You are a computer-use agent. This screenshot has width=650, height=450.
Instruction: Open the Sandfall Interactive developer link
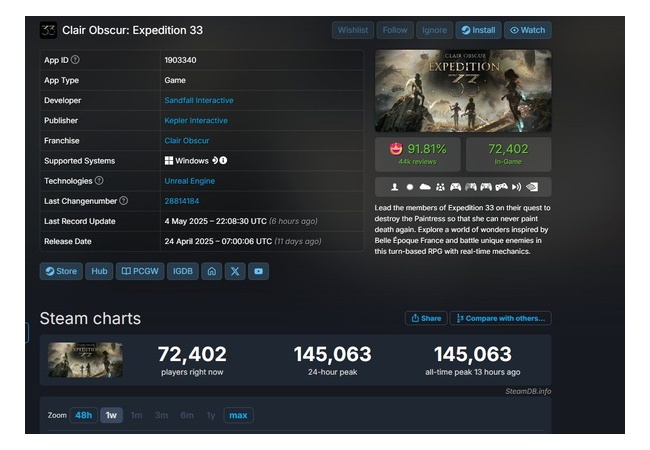(199, 100)
